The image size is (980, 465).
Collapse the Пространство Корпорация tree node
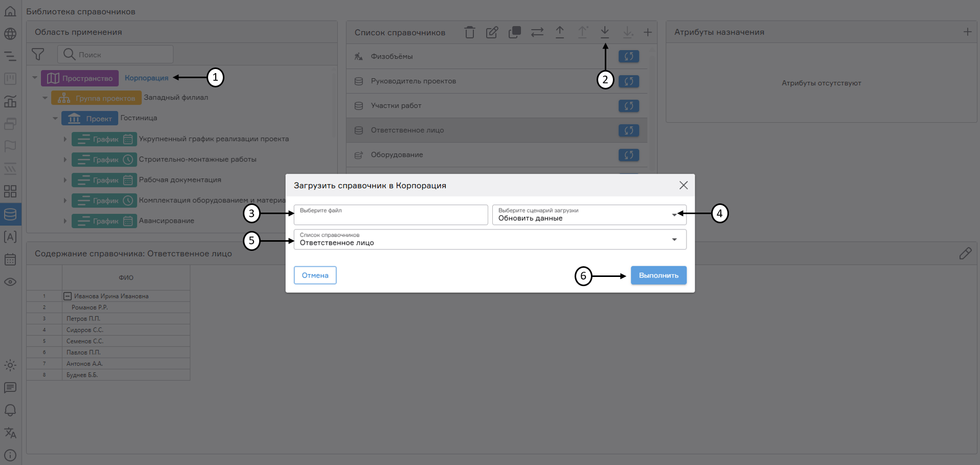point(35,78)
